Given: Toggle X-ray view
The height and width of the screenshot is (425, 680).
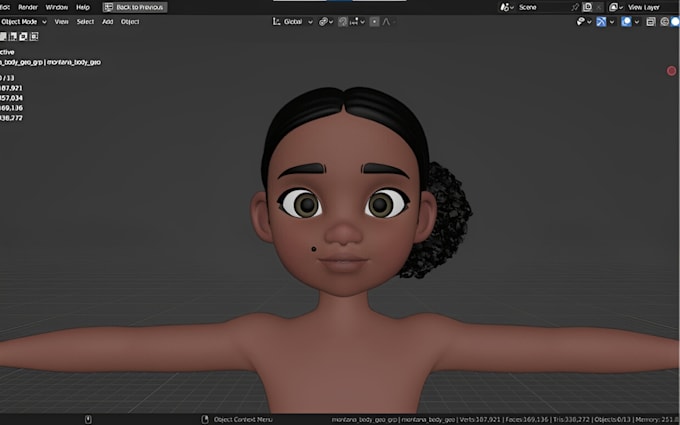Looking at the screenshot, I should pyautogui.click(x=651, y=22).
